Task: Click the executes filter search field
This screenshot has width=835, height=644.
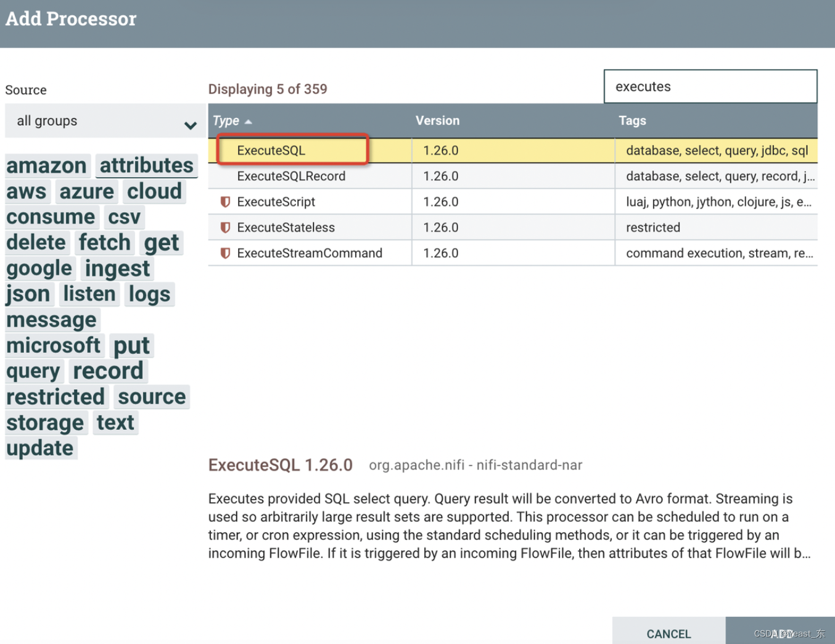Action: point(710,87)
